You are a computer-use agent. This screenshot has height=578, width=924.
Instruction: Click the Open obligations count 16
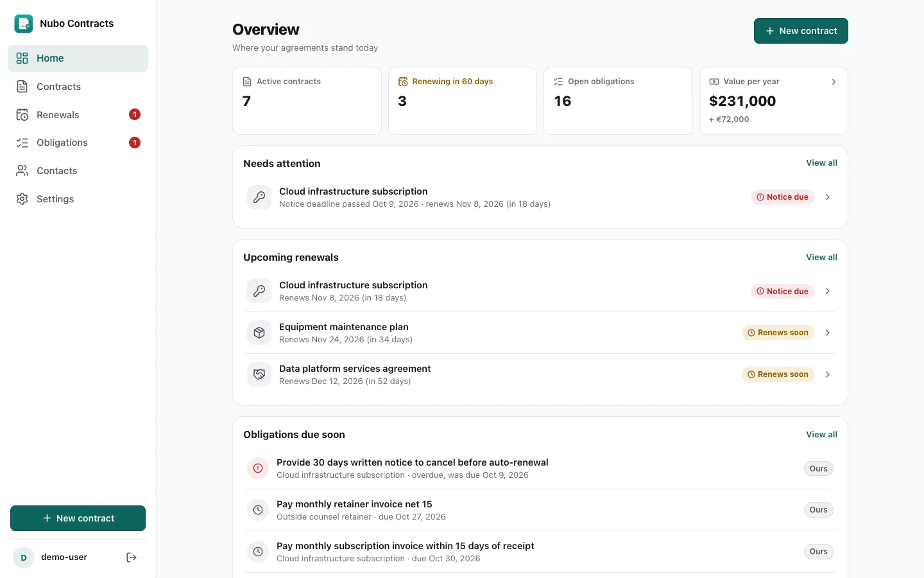click(563, 101)
